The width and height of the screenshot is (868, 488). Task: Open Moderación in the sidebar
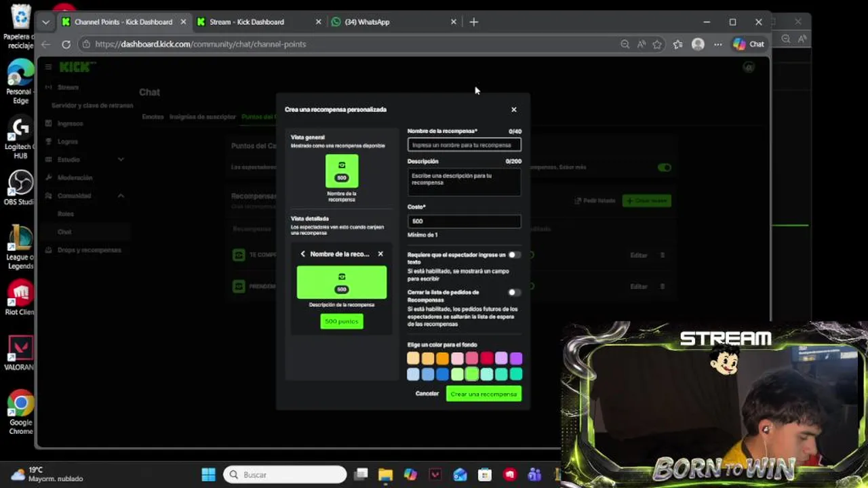[75, 178]
